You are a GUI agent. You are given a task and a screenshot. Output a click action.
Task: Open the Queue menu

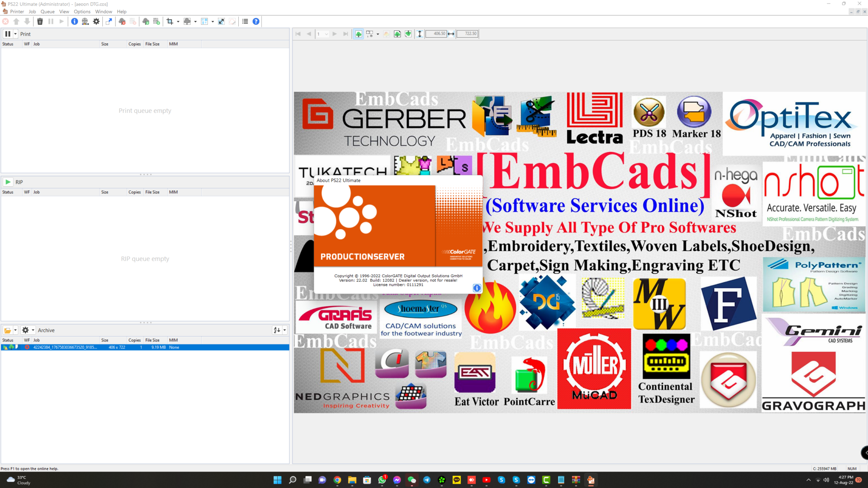coord(47,12)
